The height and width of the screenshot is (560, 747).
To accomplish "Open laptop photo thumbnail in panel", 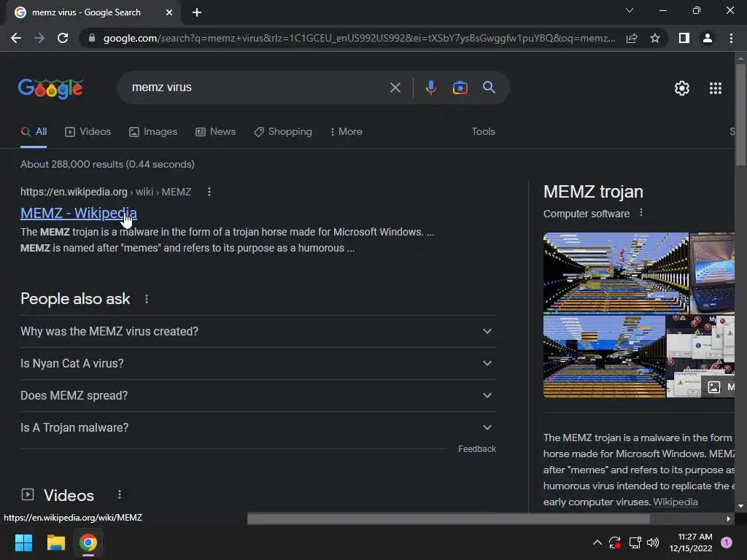I will click(712, 273).
